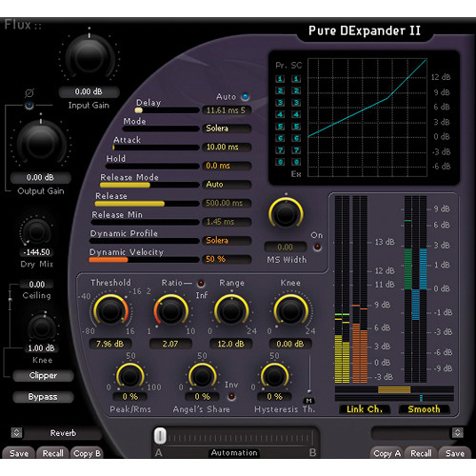Click the Copy A button

click(x=387, y=453)
